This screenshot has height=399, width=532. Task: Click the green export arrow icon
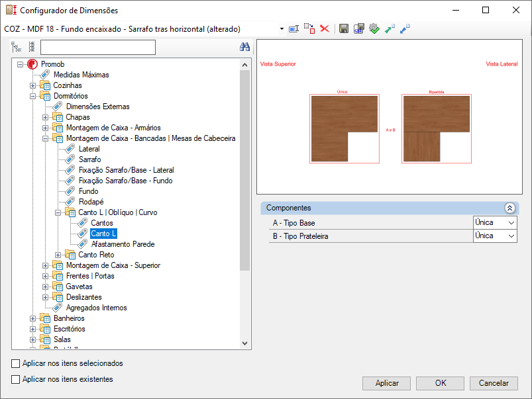coord(390,29)
